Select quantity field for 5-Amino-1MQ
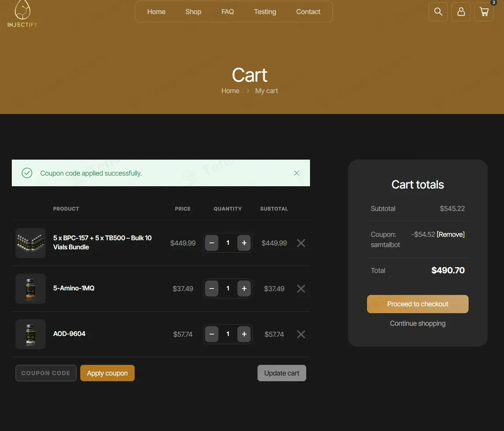Image resolution: width=504 pixels, height=431 pixels. [x=228, y=288]
